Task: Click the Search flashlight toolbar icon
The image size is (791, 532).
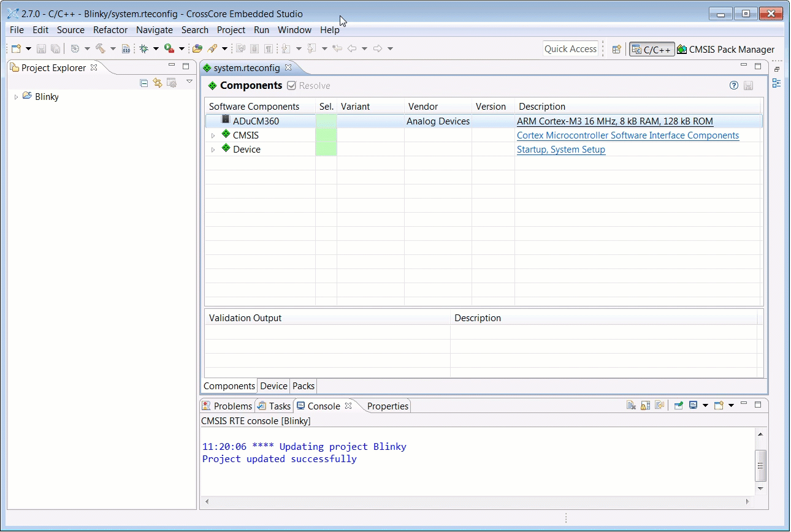Action: (x=213, y=48)
